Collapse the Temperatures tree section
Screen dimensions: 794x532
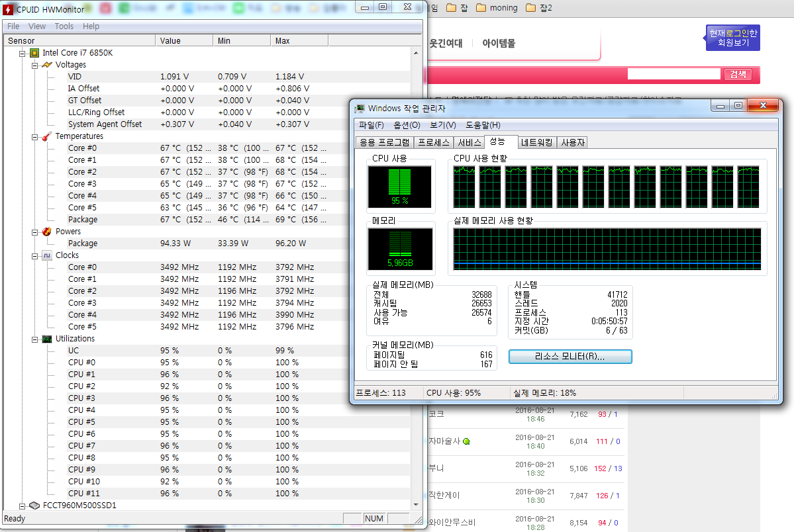coord(34,136)
